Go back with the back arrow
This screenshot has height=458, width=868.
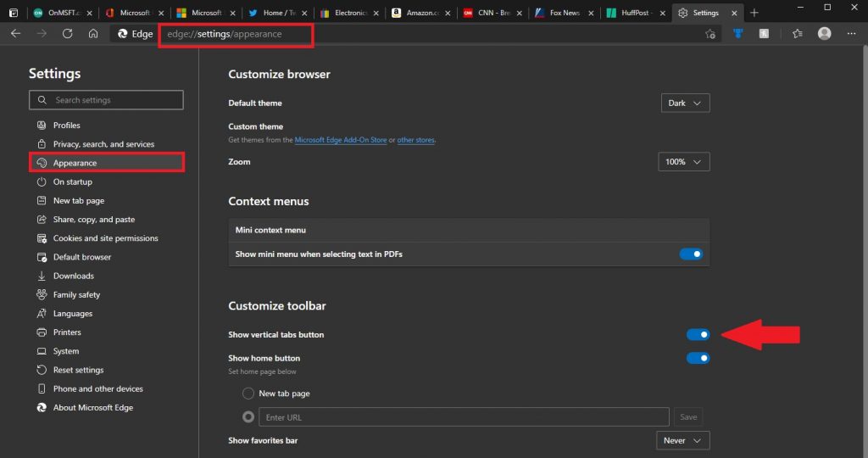pos(15,34)
